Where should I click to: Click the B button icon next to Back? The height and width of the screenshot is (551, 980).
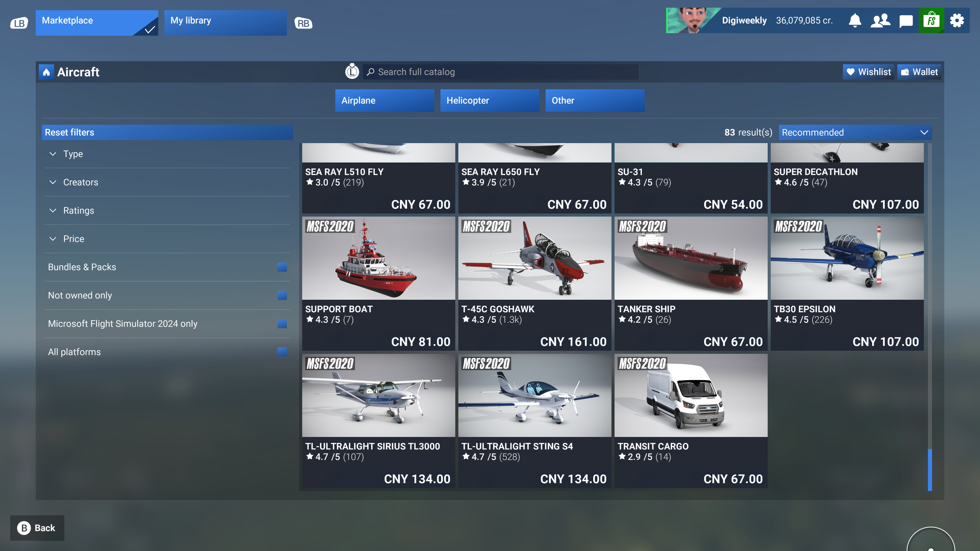(x=24, y=528)
